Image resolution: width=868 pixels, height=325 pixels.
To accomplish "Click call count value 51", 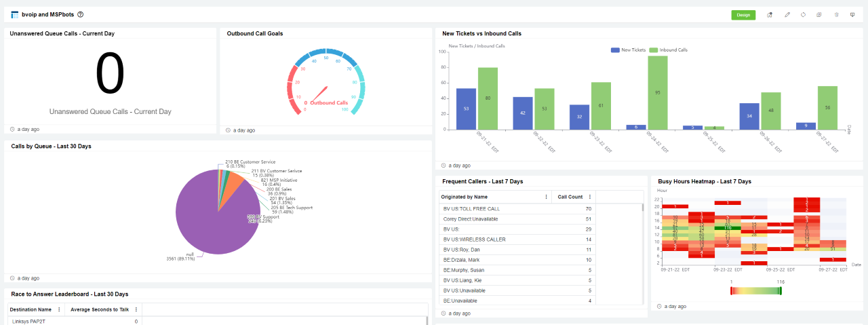I will point(589,219).
